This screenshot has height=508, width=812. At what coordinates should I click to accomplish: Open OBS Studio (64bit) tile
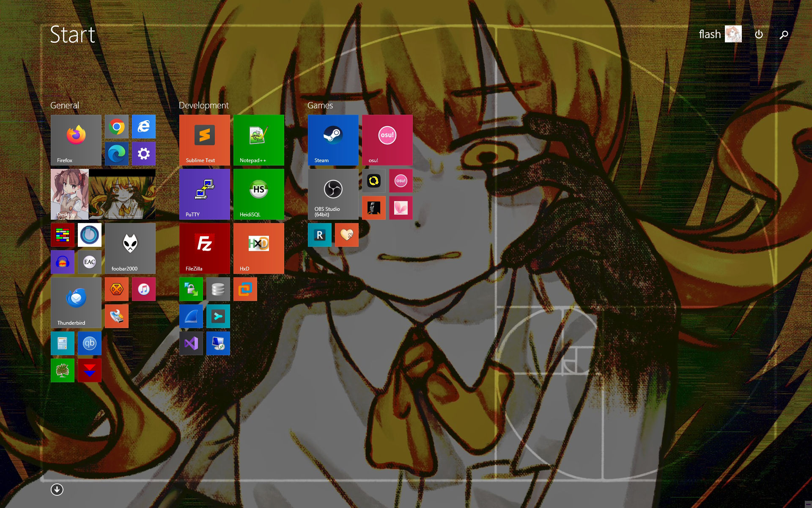333,194
